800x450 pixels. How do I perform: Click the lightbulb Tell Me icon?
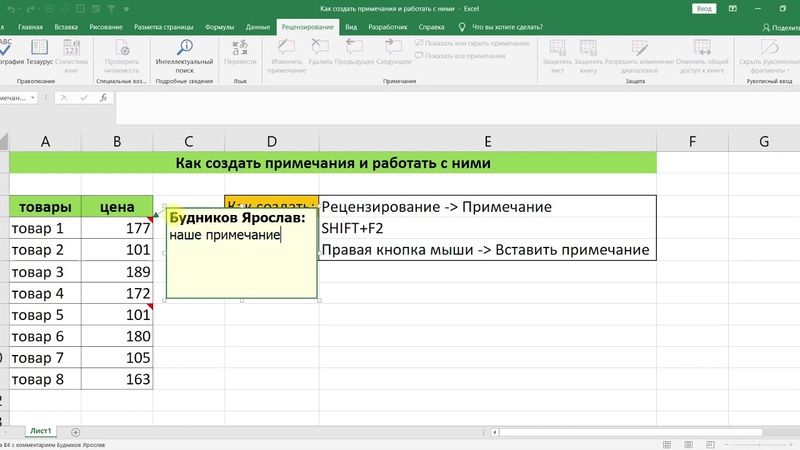(462, 27)
